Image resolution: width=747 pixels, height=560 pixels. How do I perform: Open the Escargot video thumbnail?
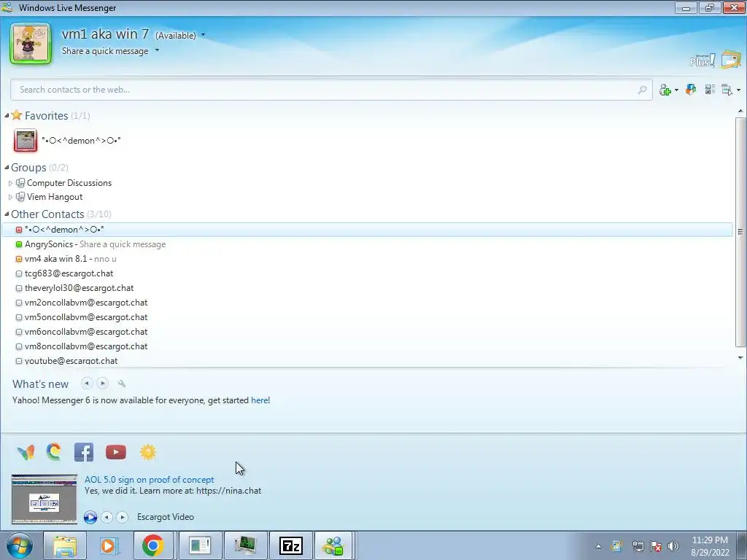tap(44, 499)
